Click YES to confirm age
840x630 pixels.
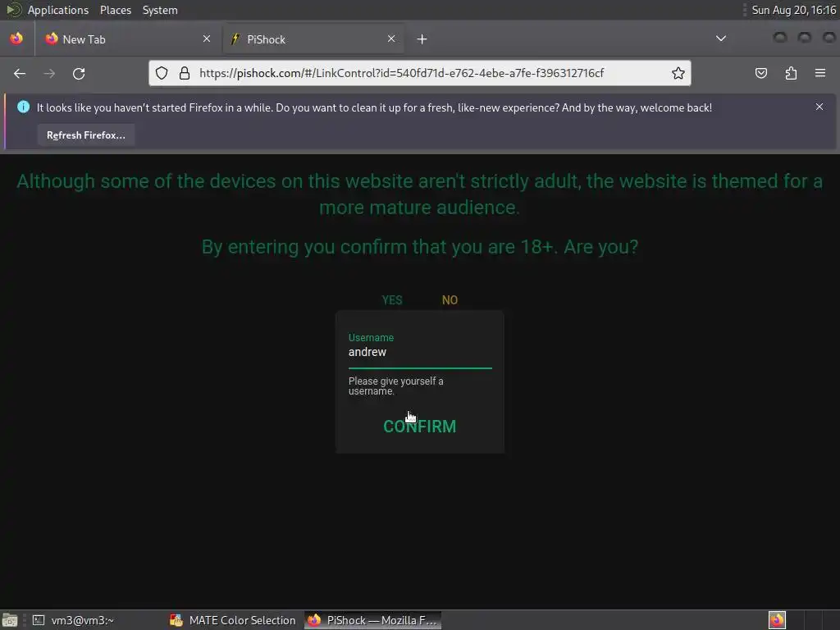tap(391, 300)
